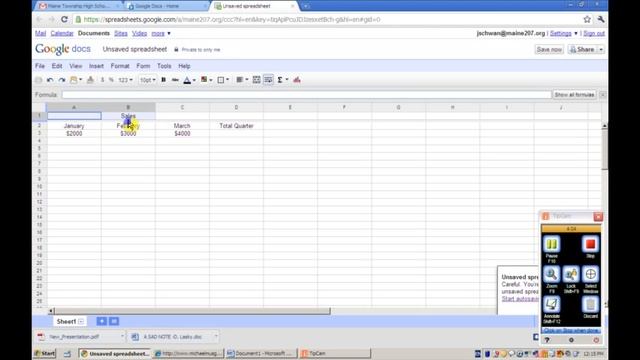Click the Stop icon in TipCam
Screen dimensions: 640x360
point(590,244)
